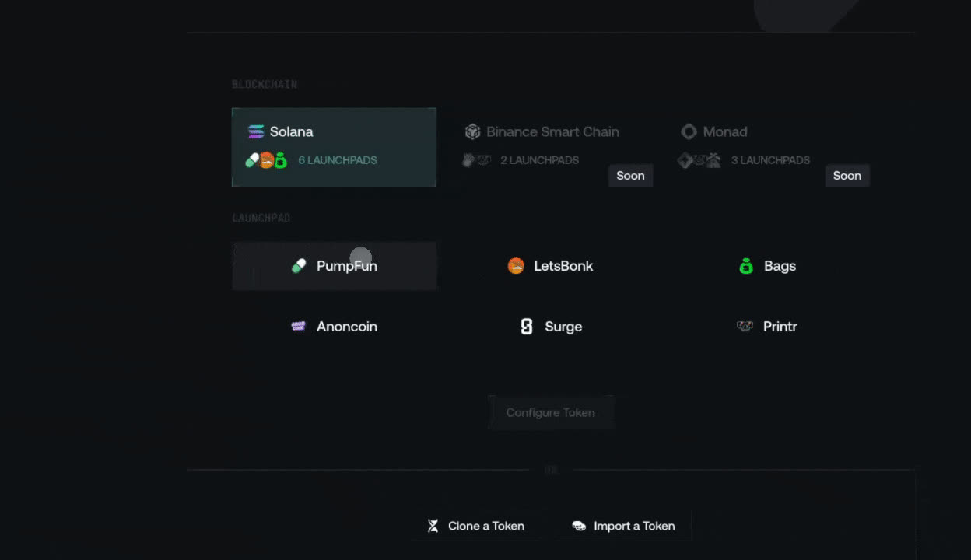Choose the Binance Smart Chain card
Image resolution: width=971 pixels, height=560 pixels.
(551, 147)
